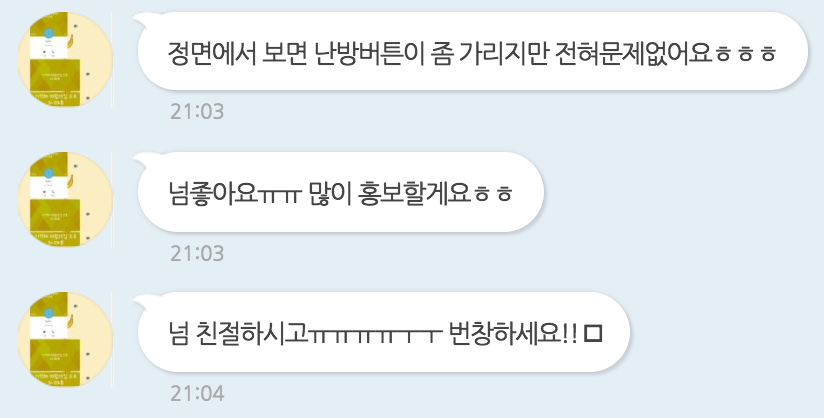Select the chat bubble about 난방버튼 from 정면

pos(472,51)
